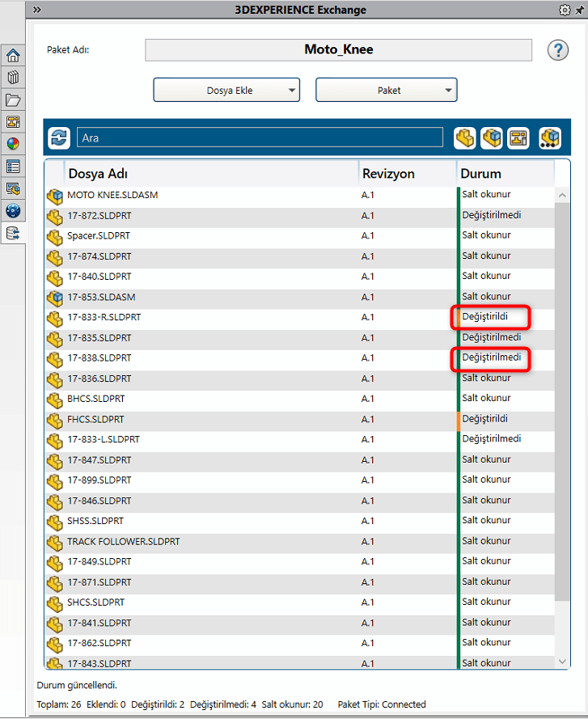Select the 17-849.SLDPRT file name
The height and width of the screenshot is (719, 588).
click(99, 562)
